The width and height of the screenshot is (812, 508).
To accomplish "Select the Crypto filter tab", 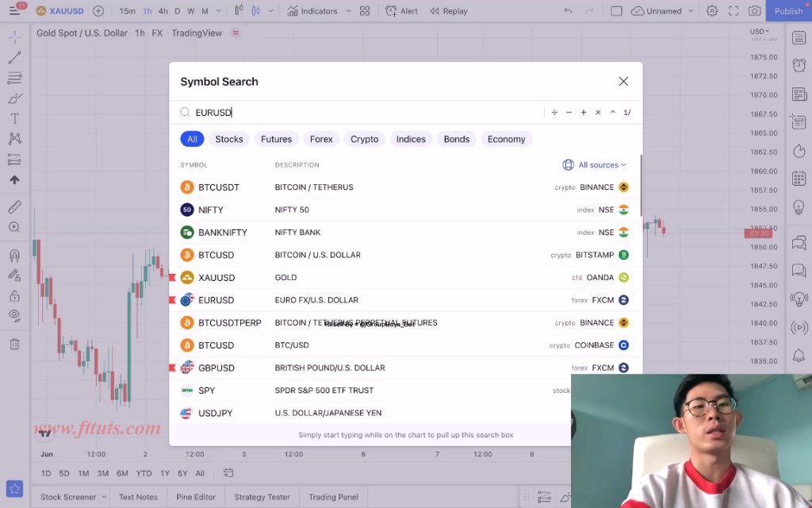I will [x=365, y=139].
